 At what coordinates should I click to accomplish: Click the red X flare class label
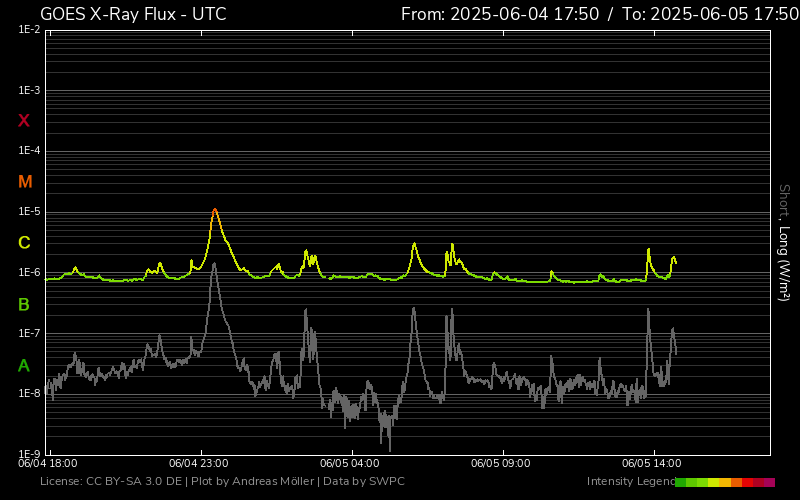point(24,121)
